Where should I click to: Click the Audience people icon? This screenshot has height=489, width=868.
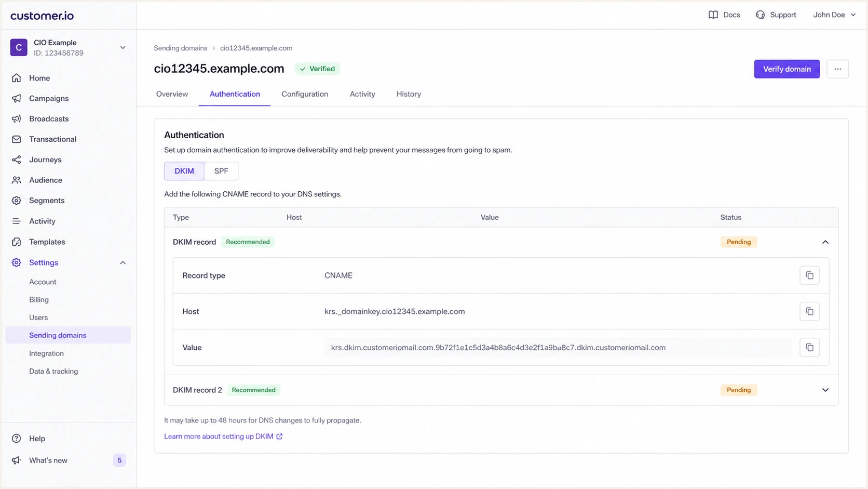(x=17, y=180)
